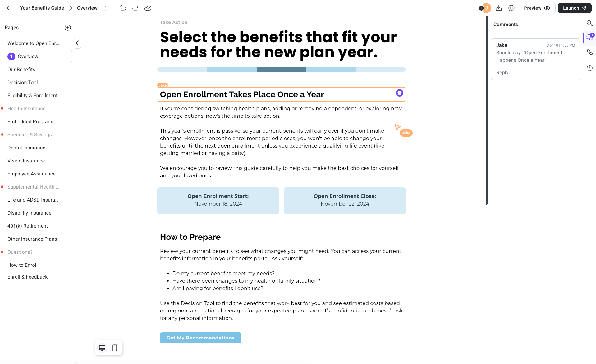Click the cloud save status icon

pos(148,8)
